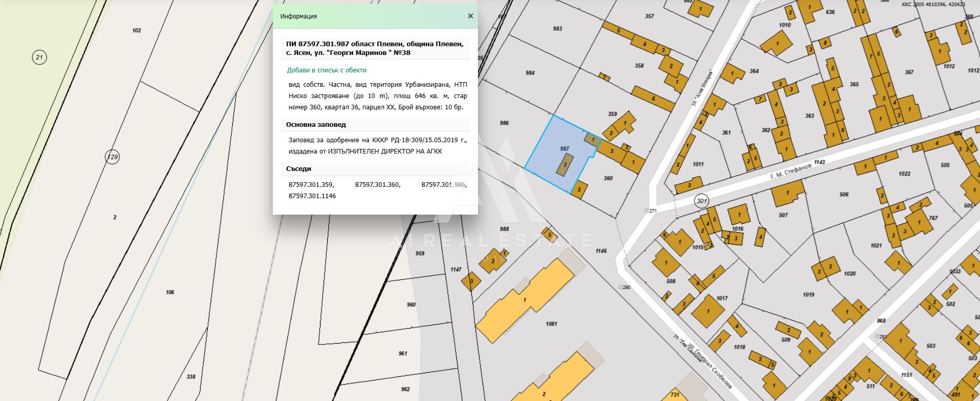Select large yellow building 1 in parcel 1081
This screenshot has height=401, width=980.
click(524, 300)
